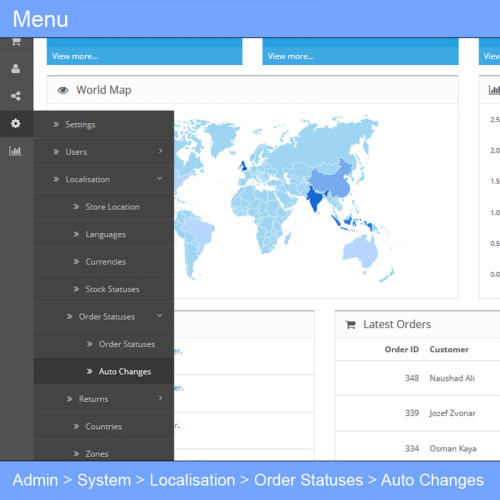Collapse the Order Statuses parent arrow

tap(160, 315)
